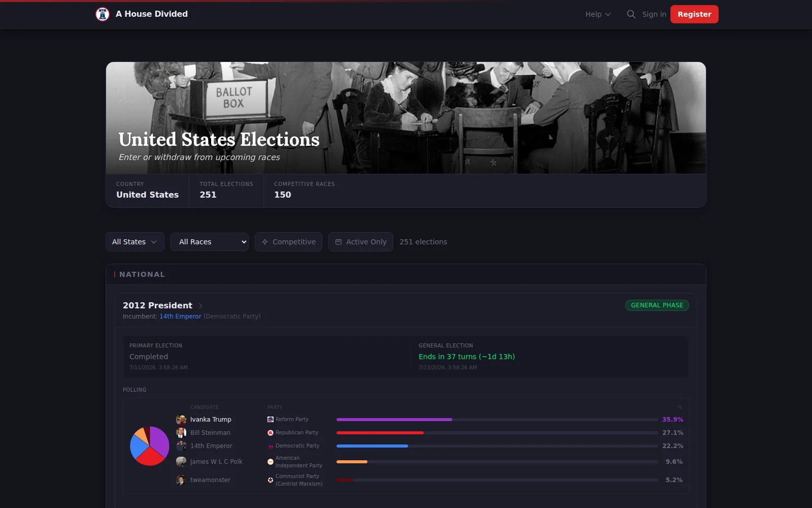Toggle the Active Only filter
Image resolution: width=812 pixels, height=508 pixels.
[361, 242]
